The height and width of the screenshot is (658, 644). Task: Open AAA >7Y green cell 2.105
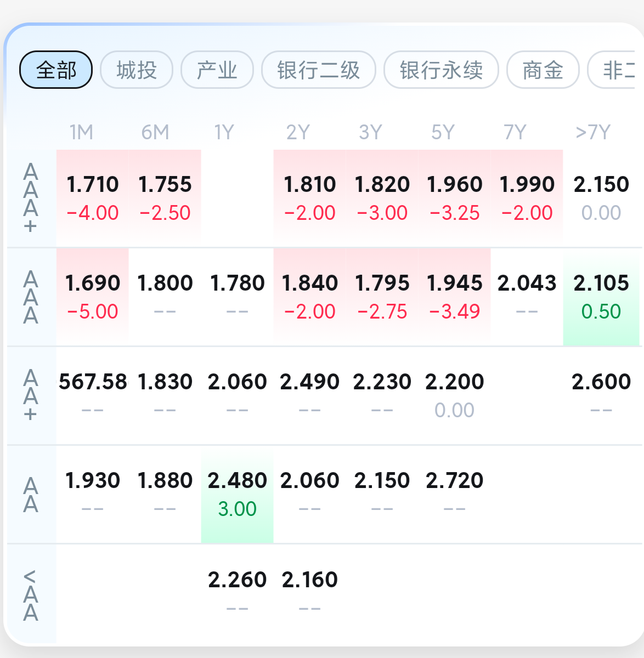pos(601,297)
